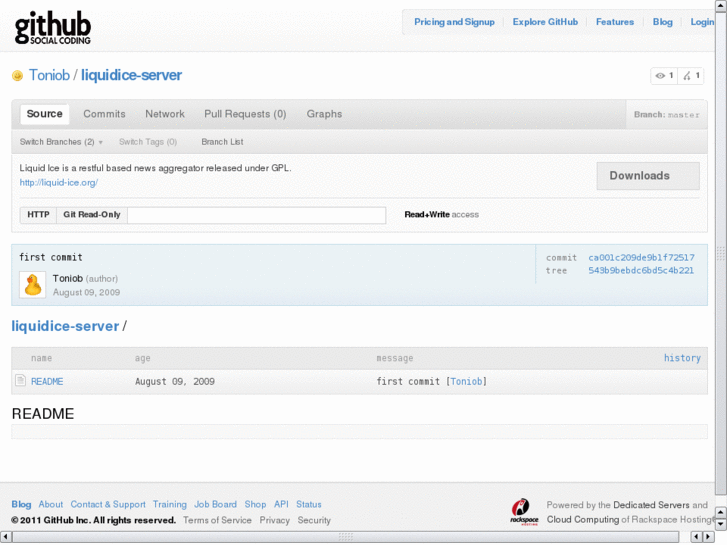Screen dimensions: 727x545
Task: Open the API footer link
Action: point(281,504)
